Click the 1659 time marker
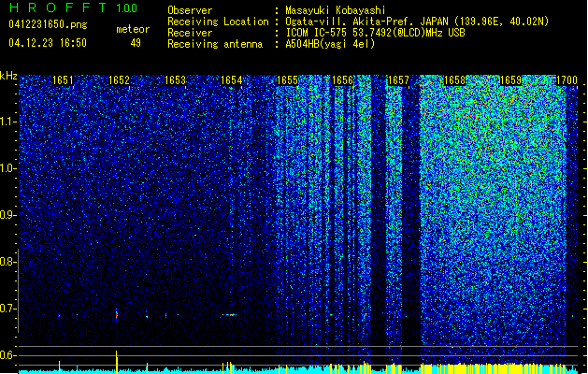The height and width of the screenshot is (374, 588). [510, 80]
